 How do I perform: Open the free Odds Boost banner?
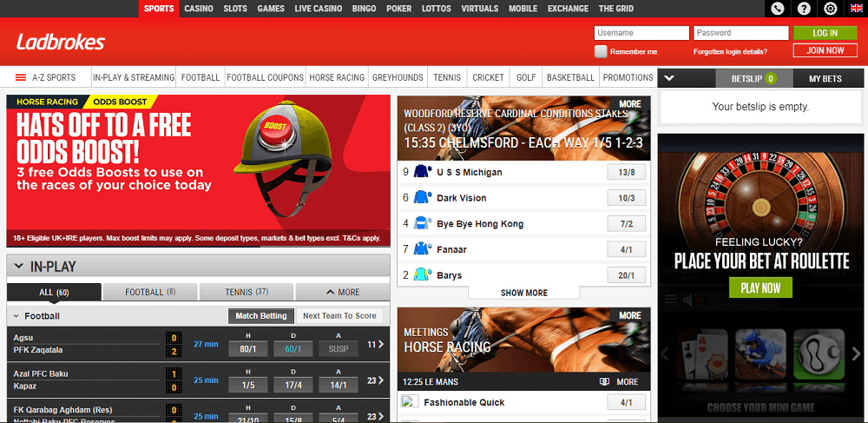pyautogui.click(x=198, y=170)
